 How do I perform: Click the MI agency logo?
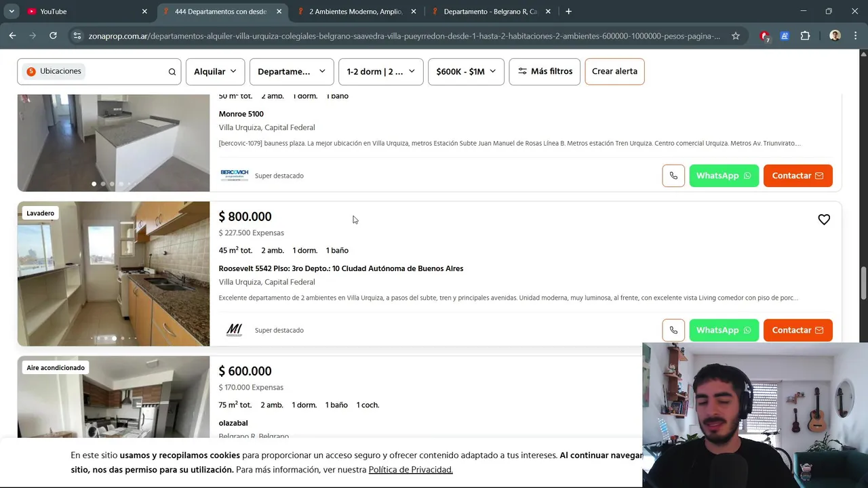point(234,330)
